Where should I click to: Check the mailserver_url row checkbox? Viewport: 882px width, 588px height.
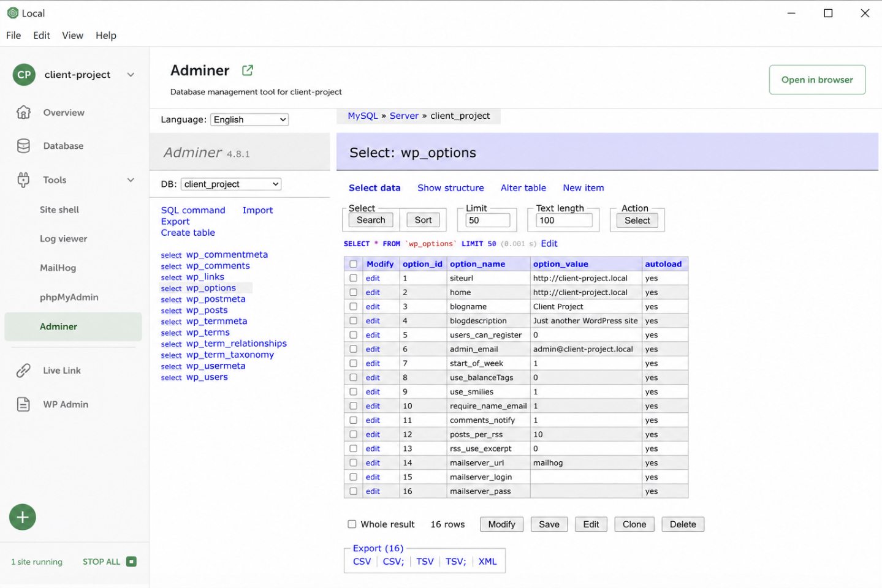click(x=353, y=462)
